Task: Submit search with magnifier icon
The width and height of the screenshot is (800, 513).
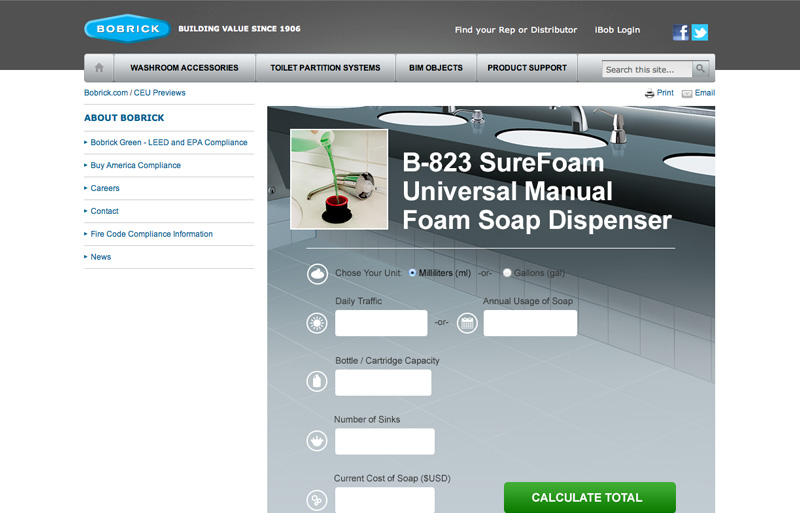Action: [x=701, y=68]
